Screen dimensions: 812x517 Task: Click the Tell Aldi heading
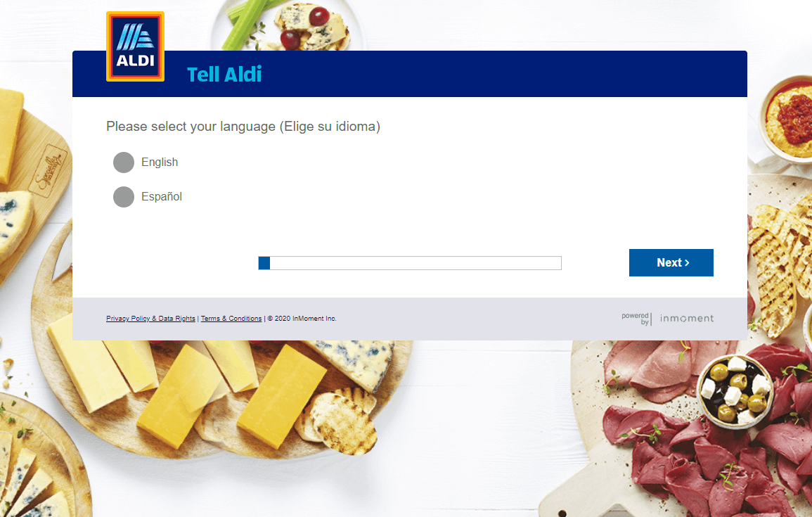[x=224, y=75]
